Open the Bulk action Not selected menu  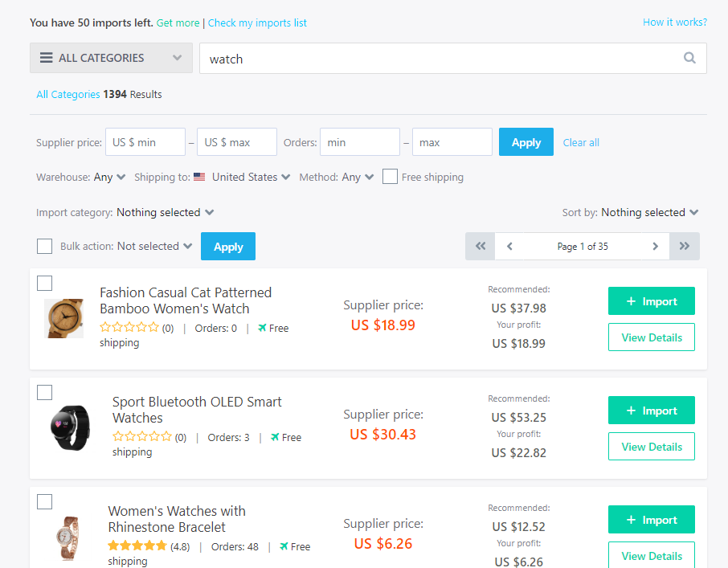(x=154, y=246)
